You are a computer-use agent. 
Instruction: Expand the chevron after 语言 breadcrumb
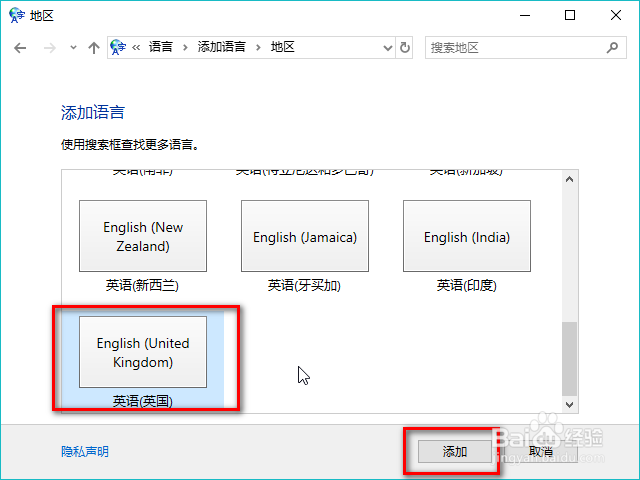(x=185, y=48)
